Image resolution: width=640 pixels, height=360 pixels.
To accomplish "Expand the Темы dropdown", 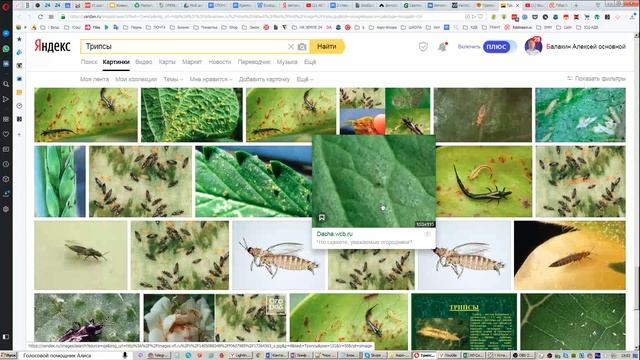I will pyautogui.click(x=173, y=79).
